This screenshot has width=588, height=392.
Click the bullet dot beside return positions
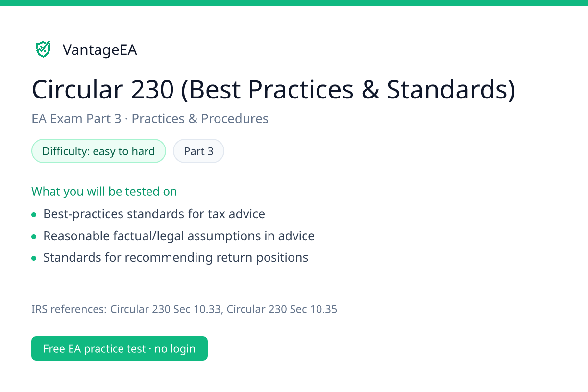tap(34, 258)
